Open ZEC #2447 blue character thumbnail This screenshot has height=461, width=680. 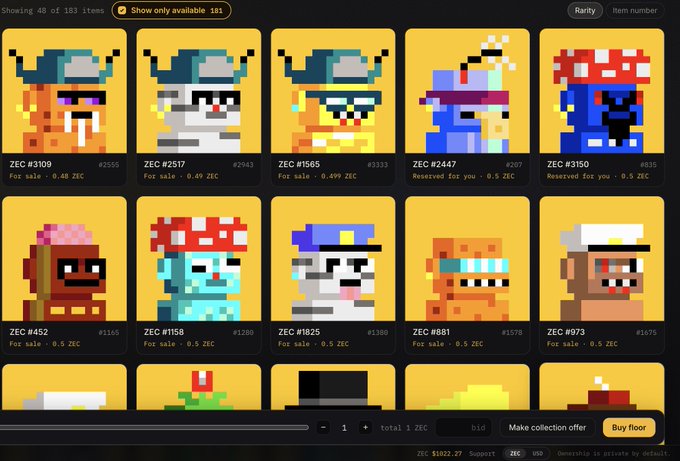[468, 91]
